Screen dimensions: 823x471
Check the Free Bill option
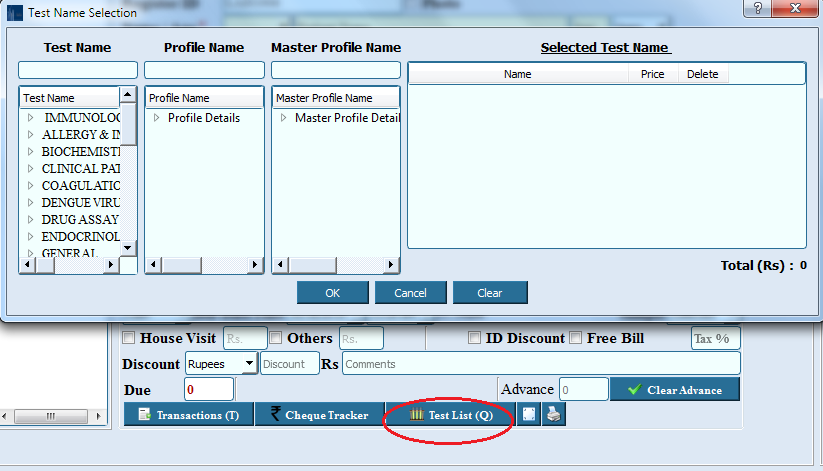[576, 338]
